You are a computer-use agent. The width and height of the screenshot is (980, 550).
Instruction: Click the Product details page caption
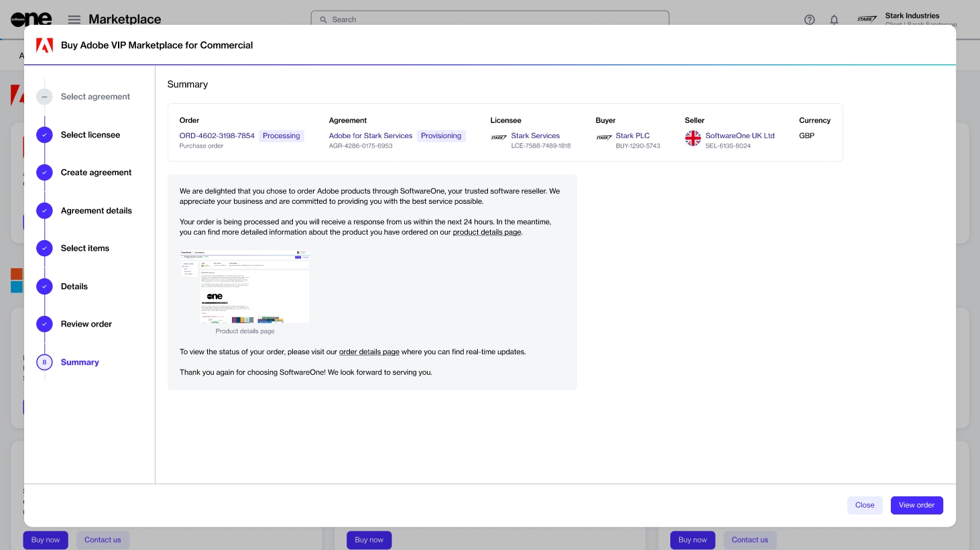click(245, 331)
